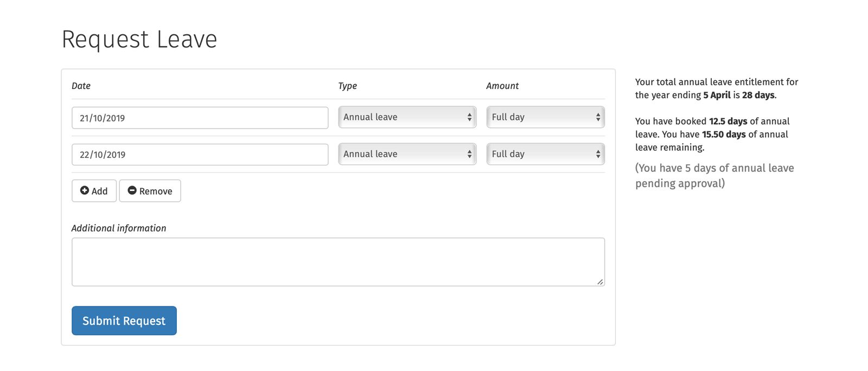
Task: Click the Type column header
Action: coord(347,86)
